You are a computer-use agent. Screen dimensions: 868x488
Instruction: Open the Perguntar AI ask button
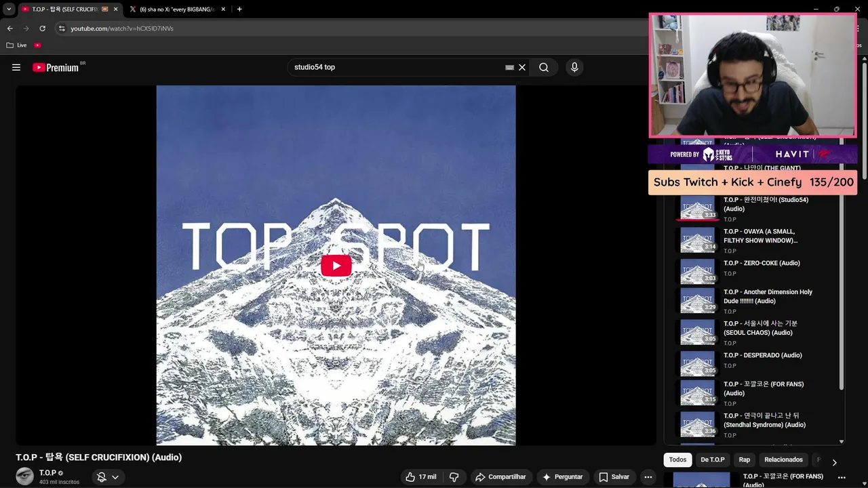563,477
